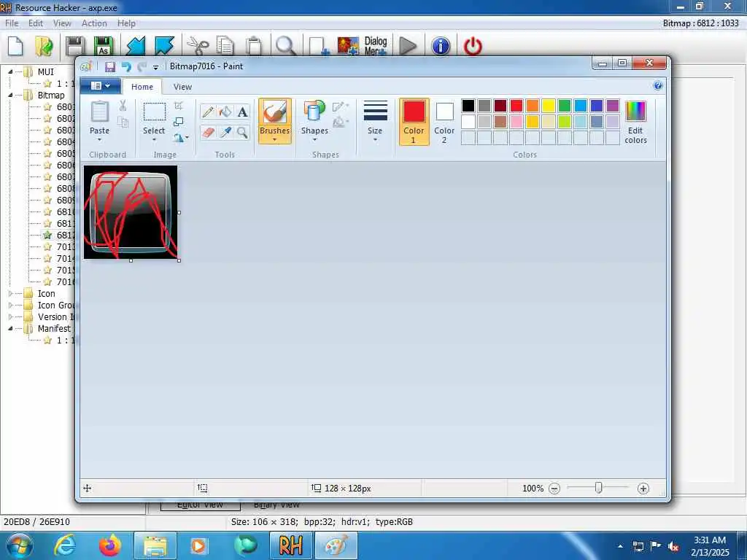Click the Search magnifier in Resource Hacker toolbar

286,46
